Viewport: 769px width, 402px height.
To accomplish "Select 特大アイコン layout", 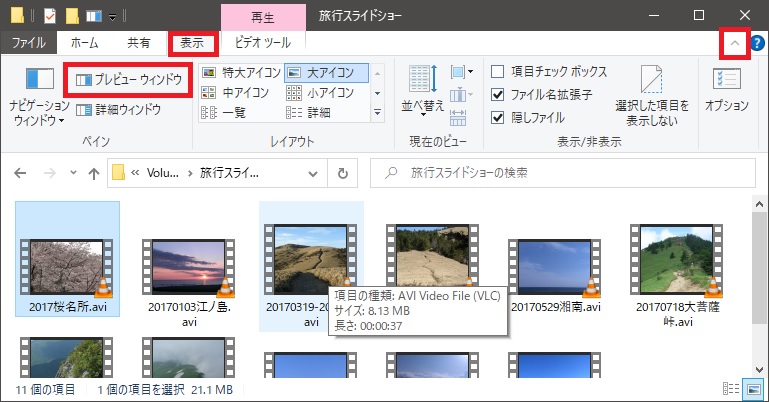I will click(x=241, y=73).
